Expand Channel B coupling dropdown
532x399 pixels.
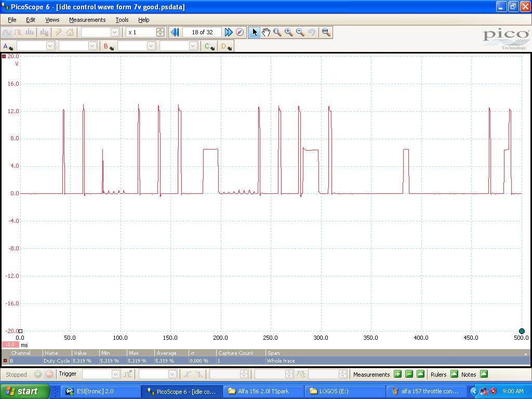pos(193,46)
